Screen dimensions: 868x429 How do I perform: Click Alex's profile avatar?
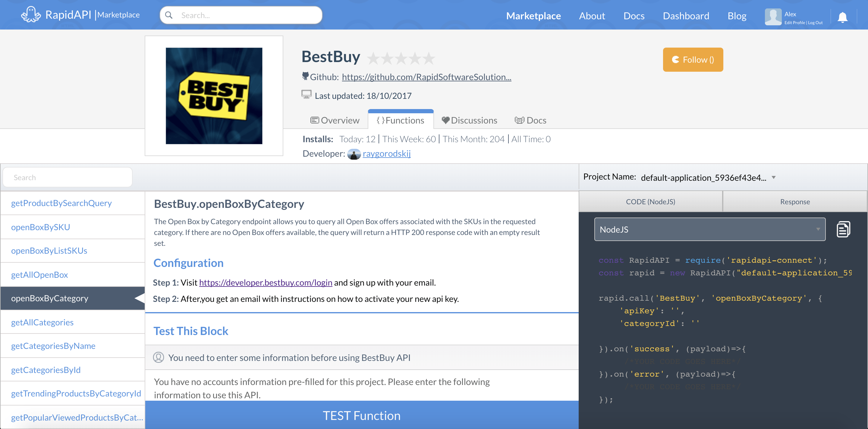[x=773, y=17]
